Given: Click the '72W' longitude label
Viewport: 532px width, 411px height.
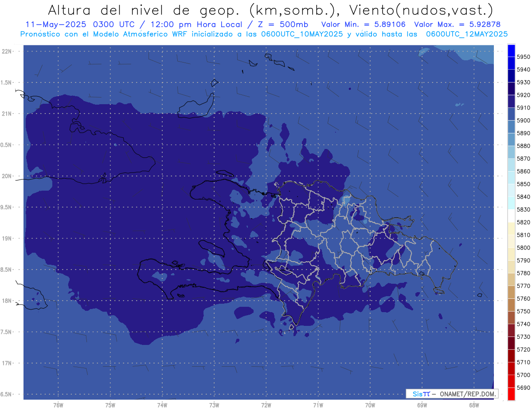Looking at the screenshot, I should 266,405.
